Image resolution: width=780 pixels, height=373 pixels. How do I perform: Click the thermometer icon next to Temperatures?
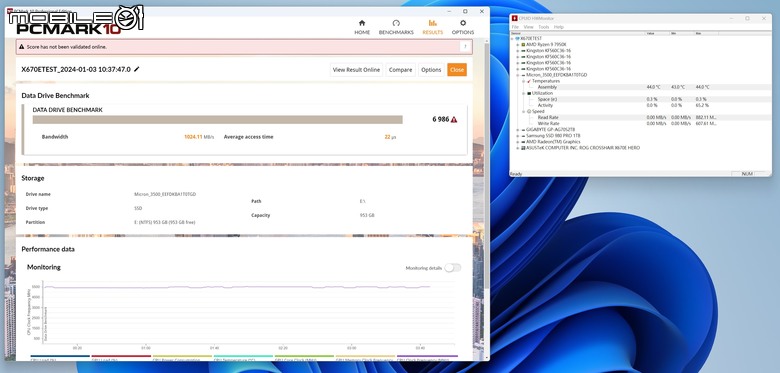(x=529, y=81)
